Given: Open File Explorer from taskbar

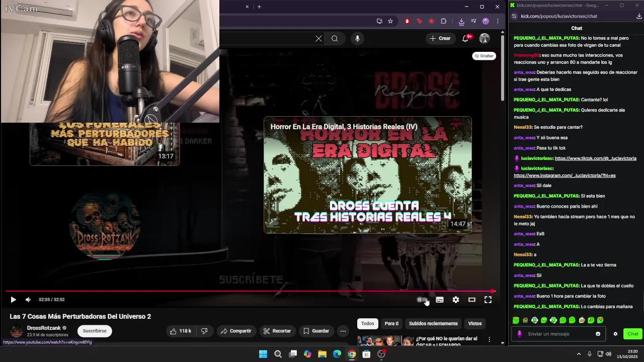Looking at the screenshot, I should click(322, 354).
